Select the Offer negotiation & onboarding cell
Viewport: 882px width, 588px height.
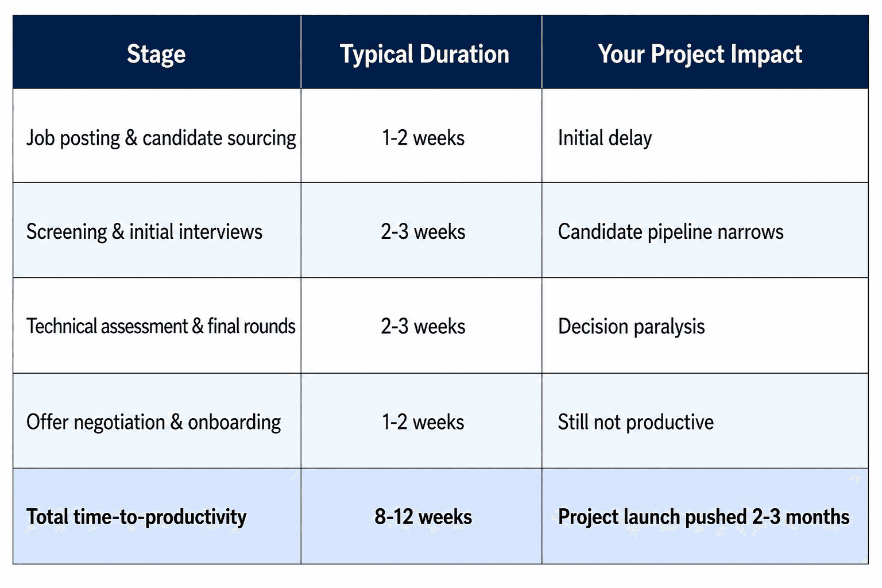click(157, 420)
